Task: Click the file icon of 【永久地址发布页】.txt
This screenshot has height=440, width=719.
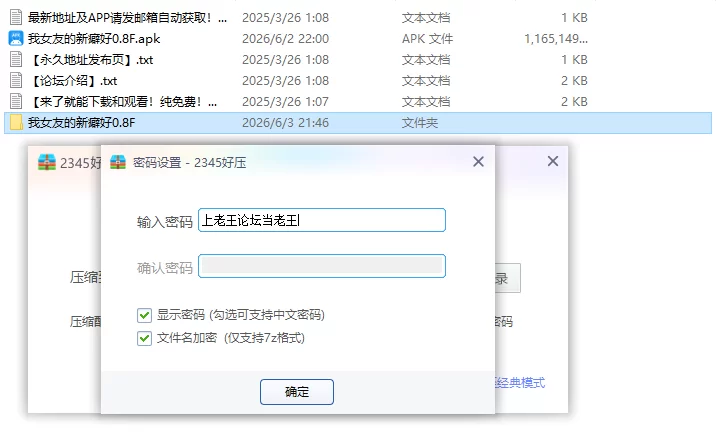Action: pos(16,60)
